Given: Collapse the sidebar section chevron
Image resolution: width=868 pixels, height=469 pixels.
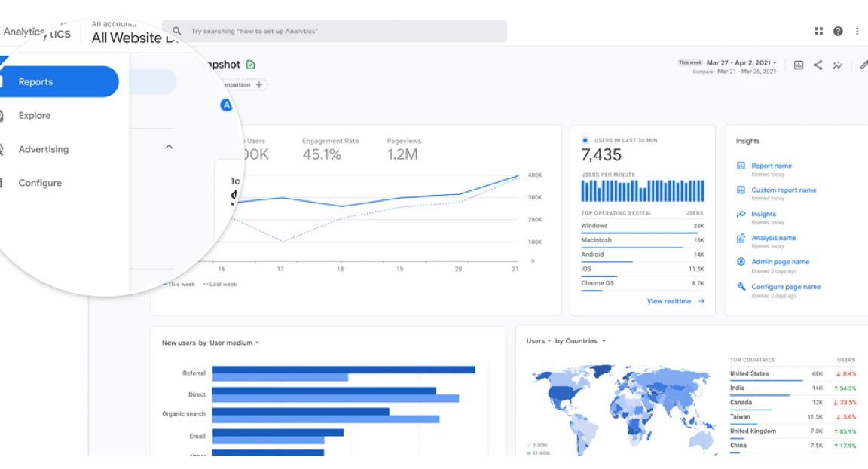Looking at the screenshot, I should (169, 146).
